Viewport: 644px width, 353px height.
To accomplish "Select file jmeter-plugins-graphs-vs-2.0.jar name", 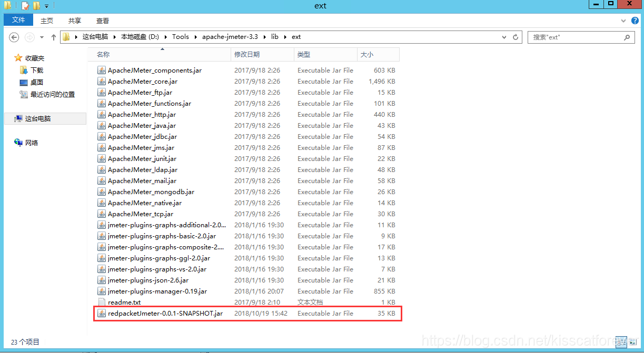I will point(157,269).
